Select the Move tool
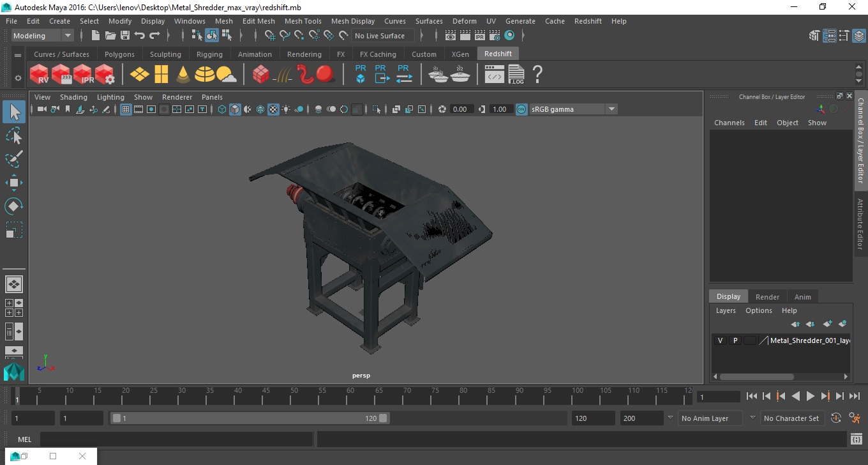 [14, 183]
